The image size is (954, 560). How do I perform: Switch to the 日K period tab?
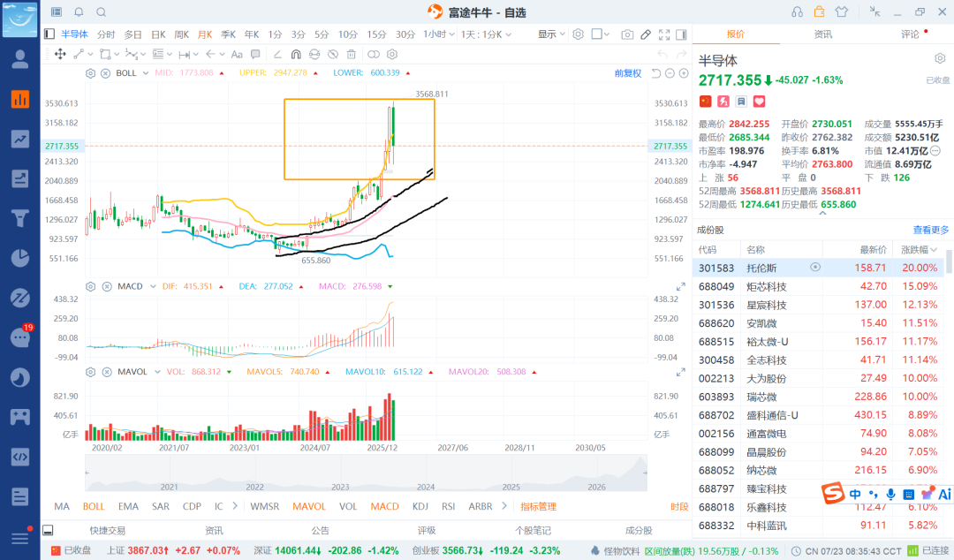click(x=158, y=34)
